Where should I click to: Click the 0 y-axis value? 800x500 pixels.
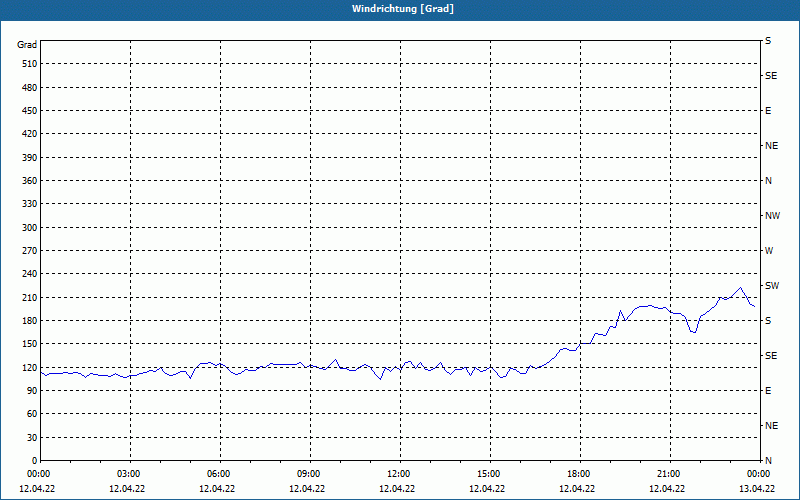pyautogui.click(x=34, y=461)
